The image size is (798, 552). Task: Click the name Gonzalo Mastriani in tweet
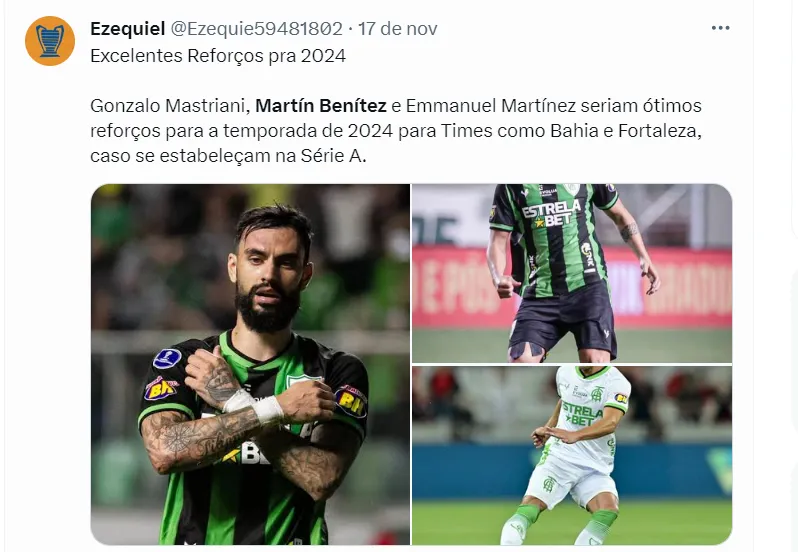point(170,106)
